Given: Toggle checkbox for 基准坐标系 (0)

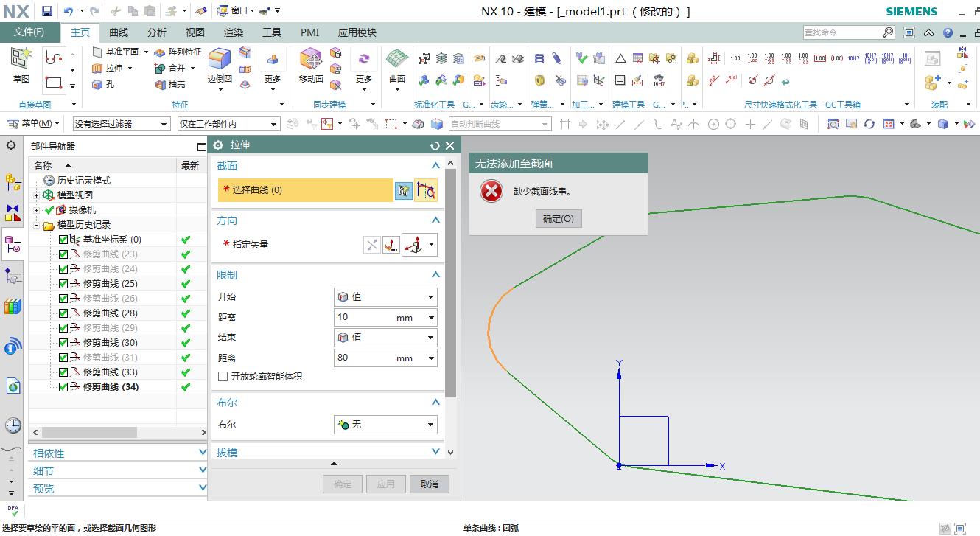Looking at the screenshot, I should (x=63, y=240).
